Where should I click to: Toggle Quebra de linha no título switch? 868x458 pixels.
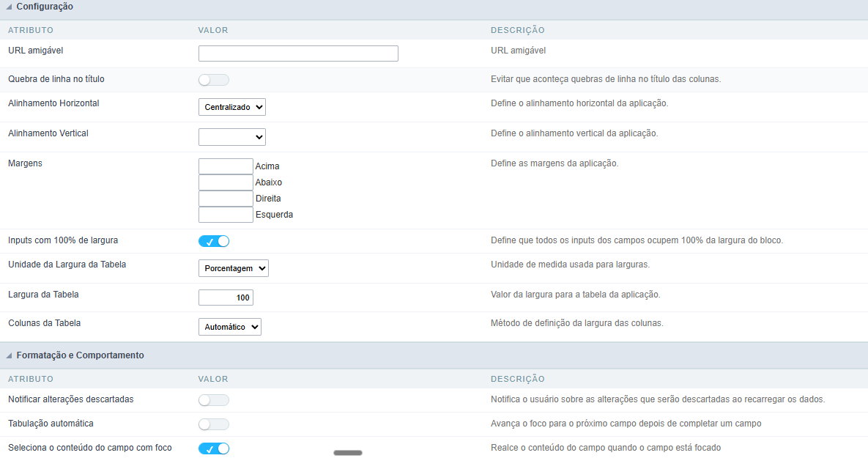tap(214, 80)
